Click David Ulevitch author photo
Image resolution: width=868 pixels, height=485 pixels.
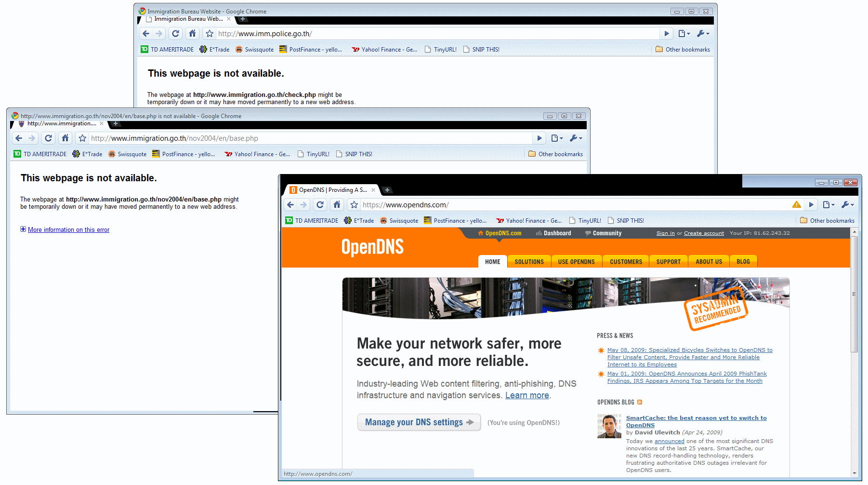(609, 426)
